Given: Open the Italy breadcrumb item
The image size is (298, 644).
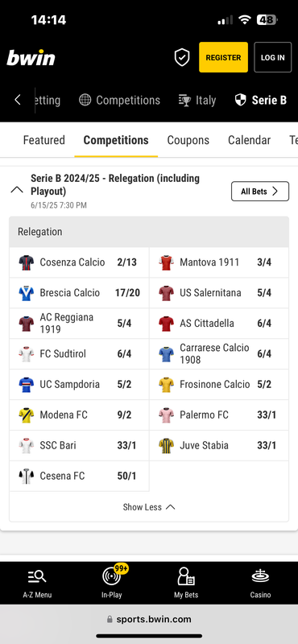Looking at the screenshot, I should (197, 100).
